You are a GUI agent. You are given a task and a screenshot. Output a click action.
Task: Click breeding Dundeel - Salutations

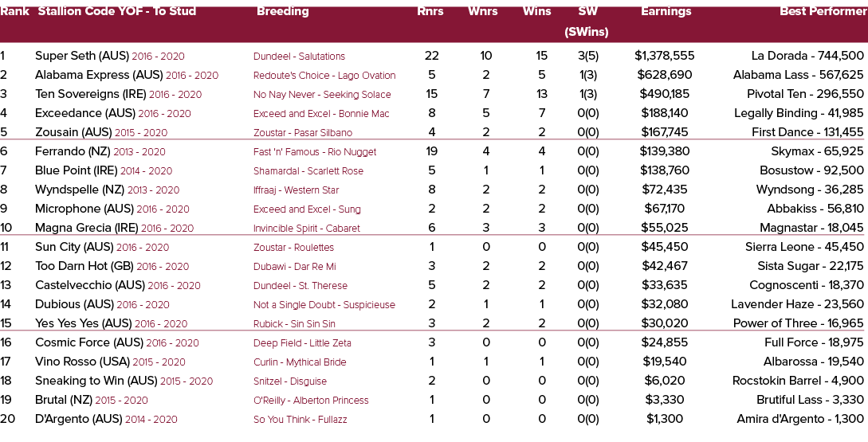pos(299,57)
